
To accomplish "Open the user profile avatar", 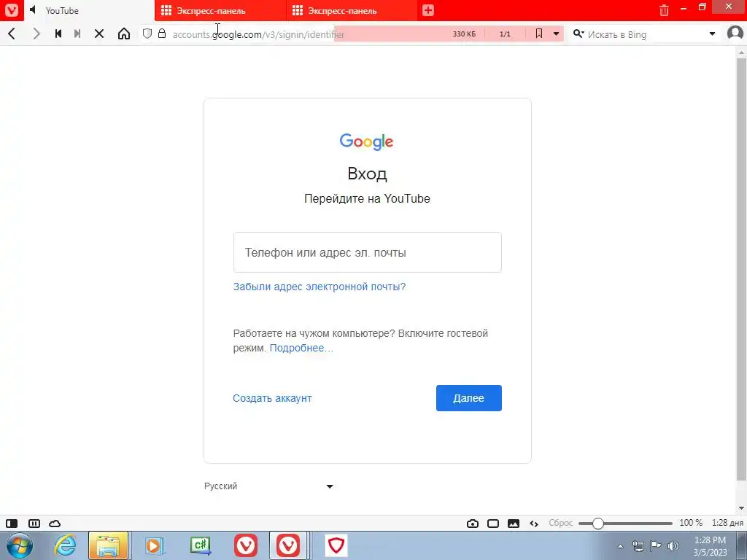I will click(735, 34).
